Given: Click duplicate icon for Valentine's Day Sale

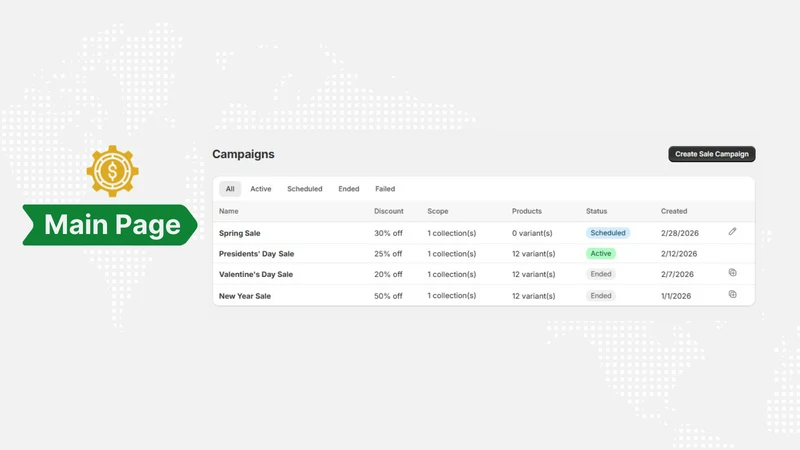Looking at the screenshot, I should pos(732,272).
